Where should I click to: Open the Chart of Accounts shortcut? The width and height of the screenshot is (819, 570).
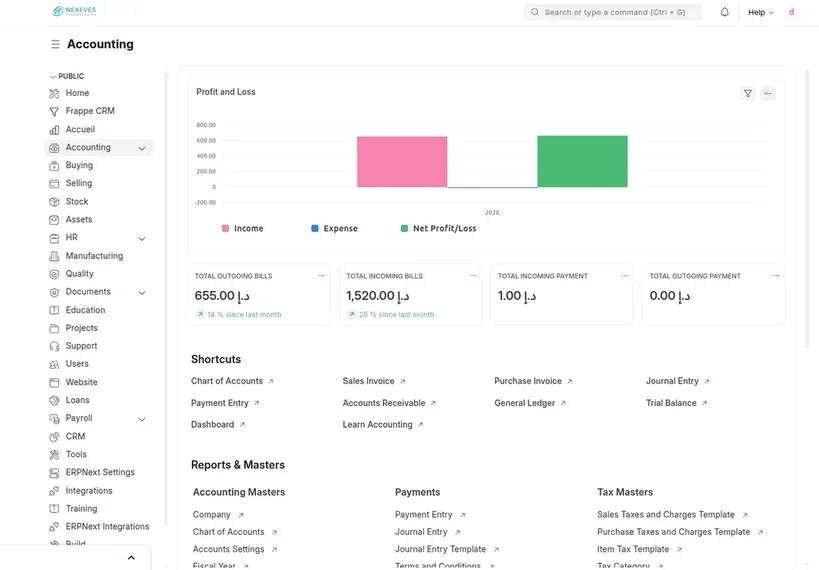(x=232, y=381)
